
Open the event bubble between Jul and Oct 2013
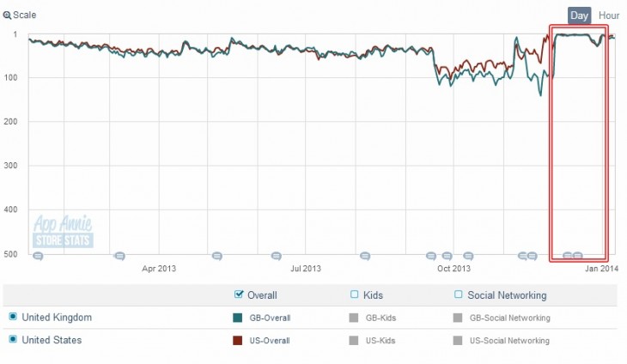tap(365, 256)
